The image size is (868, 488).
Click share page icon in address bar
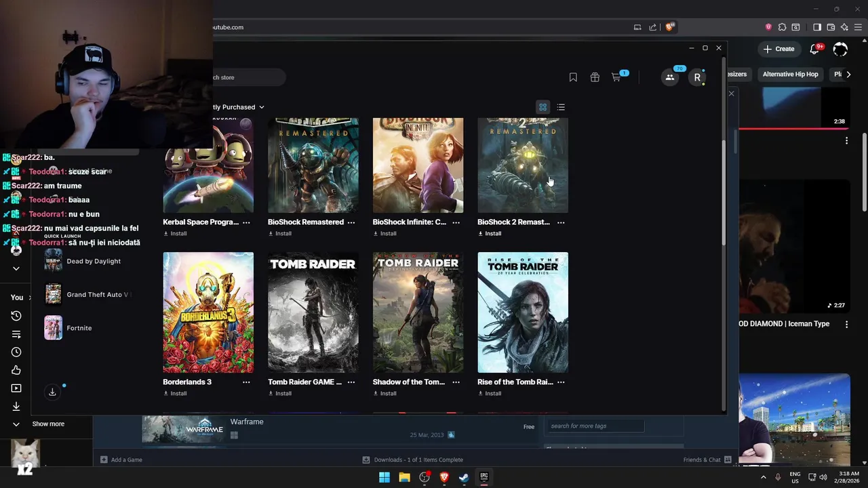(x=652, y=27)
